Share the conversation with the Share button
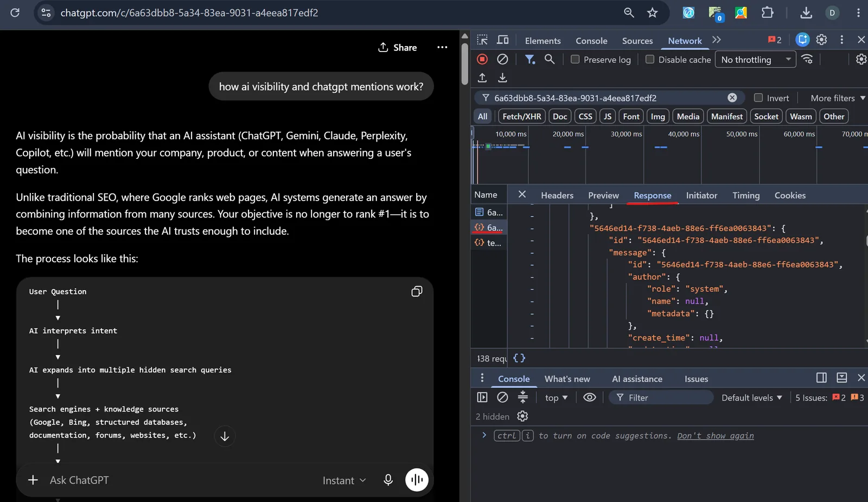 [398, 47]
